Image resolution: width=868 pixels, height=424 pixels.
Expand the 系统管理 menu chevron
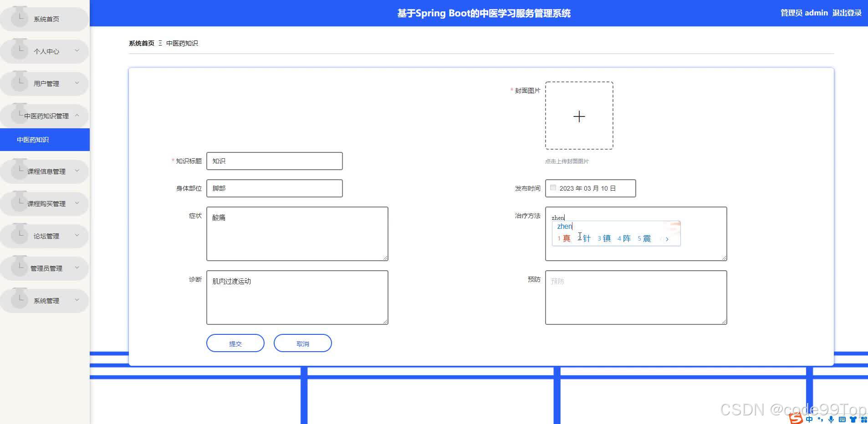[77, 300]
